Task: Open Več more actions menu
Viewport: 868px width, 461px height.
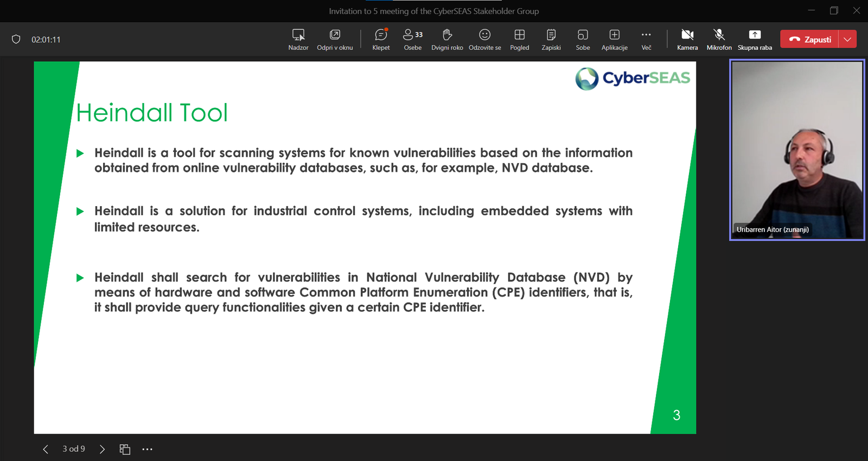Action: pyautogui.click(x=646, y=39)
